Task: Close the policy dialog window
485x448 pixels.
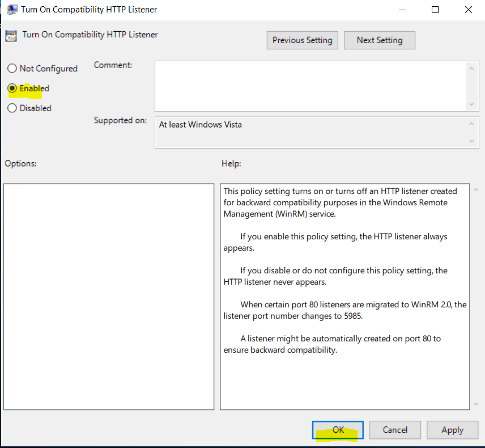Action: (x=469, y=10)
